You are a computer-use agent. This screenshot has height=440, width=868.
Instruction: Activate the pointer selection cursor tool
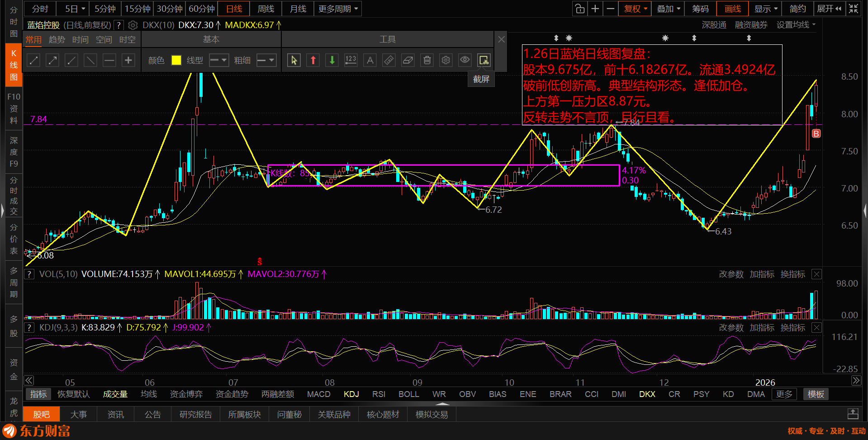pyautogui.click(x=294, y=60)
